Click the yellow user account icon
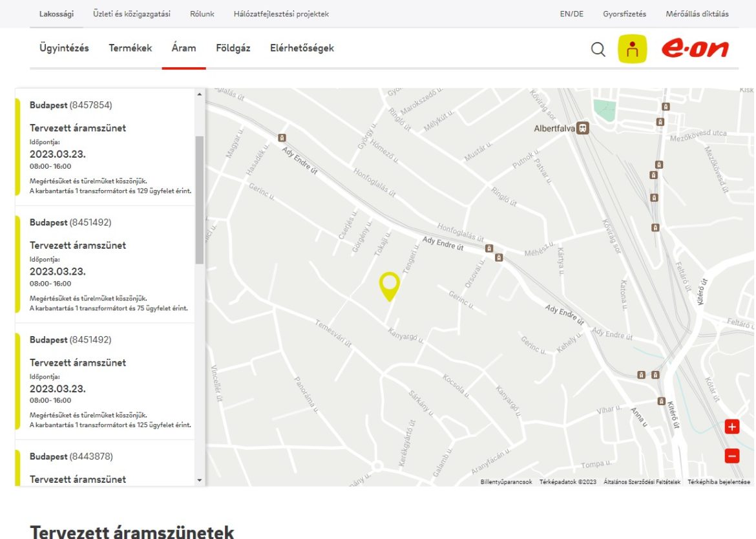 click(x=632, y=49)
